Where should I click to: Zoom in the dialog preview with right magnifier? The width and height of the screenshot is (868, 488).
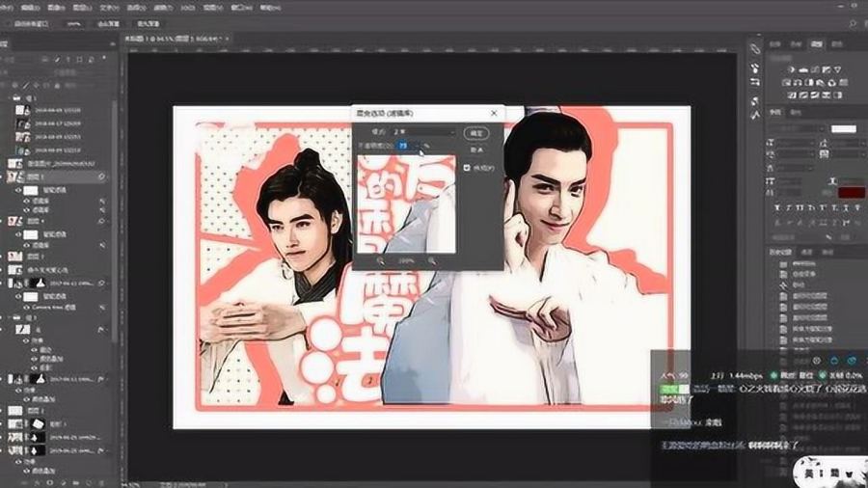[x=431, y=260]
